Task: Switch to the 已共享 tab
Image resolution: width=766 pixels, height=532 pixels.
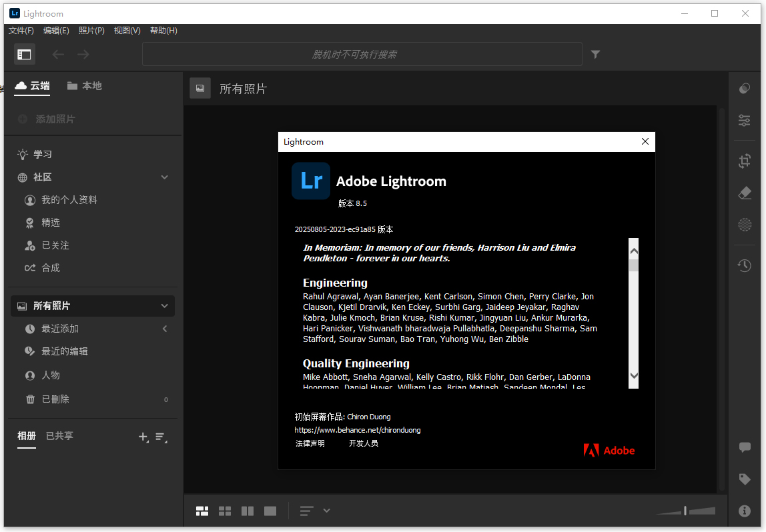Action: 61,435
